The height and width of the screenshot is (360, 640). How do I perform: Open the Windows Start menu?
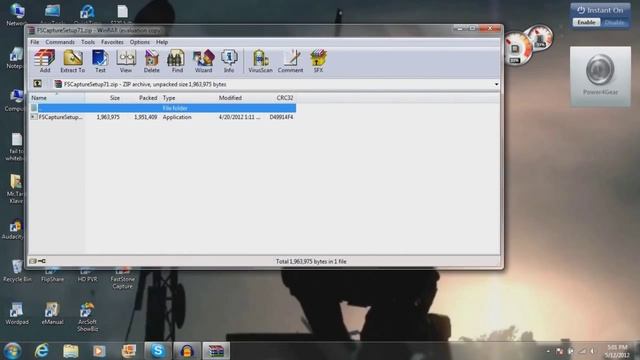pos(12,351)
